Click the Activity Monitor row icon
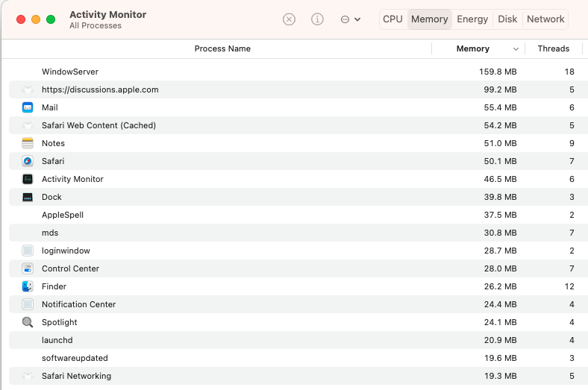588x390 pixels. coord(28,179)
